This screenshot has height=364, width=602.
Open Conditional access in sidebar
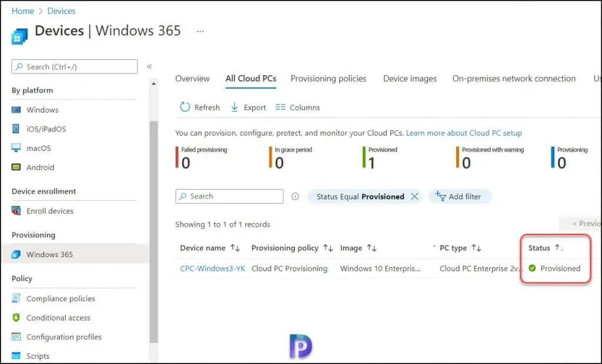58,318
